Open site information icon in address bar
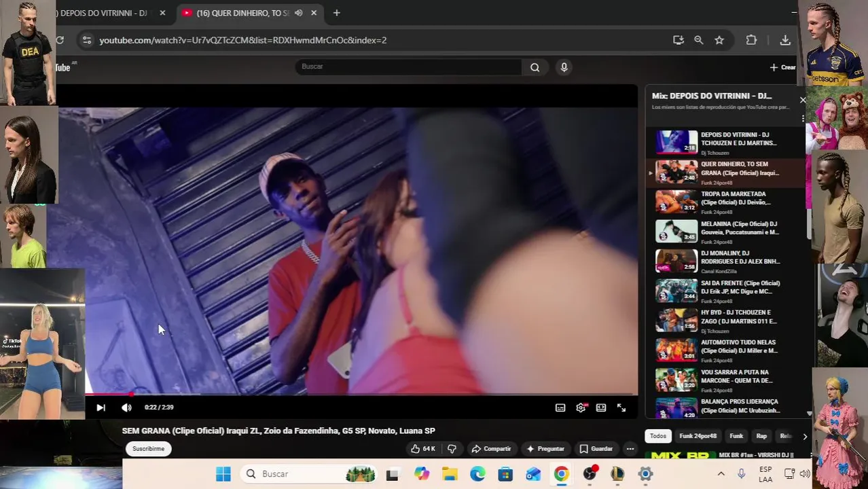Screen dimensions: 868x489 86,40
